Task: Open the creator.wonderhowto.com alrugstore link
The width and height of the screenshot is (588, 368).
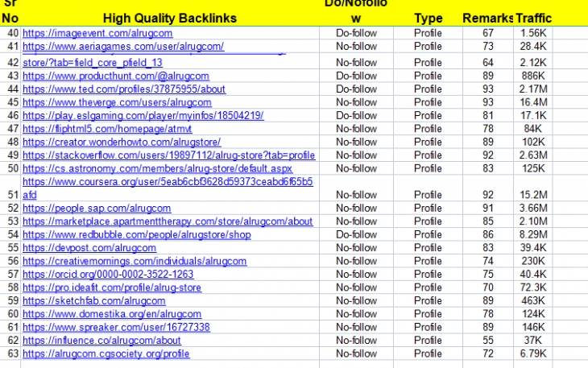Action: tap(122, 142)
